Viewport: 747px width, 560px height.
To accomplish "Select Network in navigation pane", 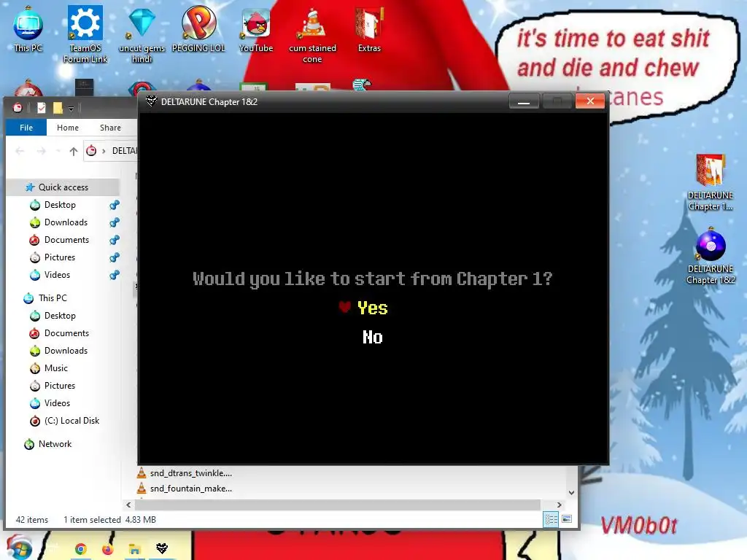I will pos(55,444).
